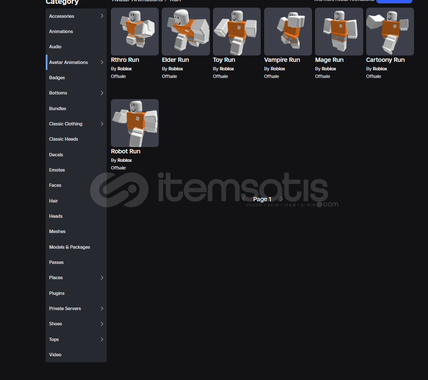Visit Roblox creator link under Rthro Run
The width and height of the screenshot is (428, 380).
tap(124, 69)
